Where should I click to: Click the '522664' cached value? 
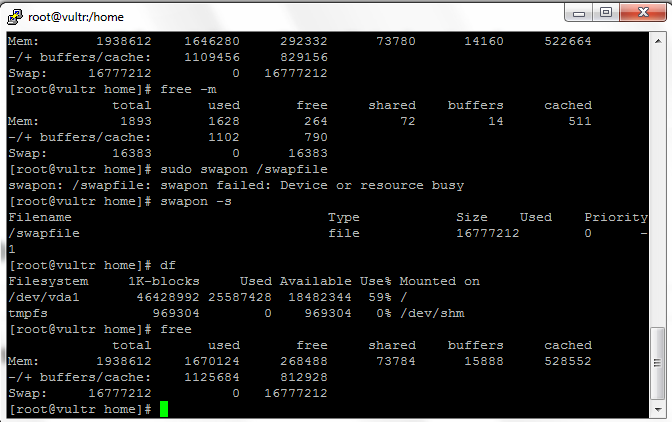point(568,42)
